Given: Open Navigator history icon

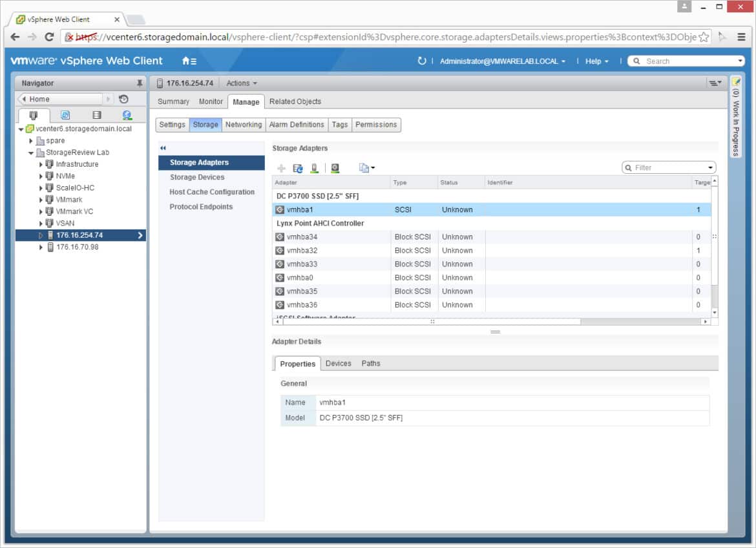Looking at the screenshot, I should point(123,99).
